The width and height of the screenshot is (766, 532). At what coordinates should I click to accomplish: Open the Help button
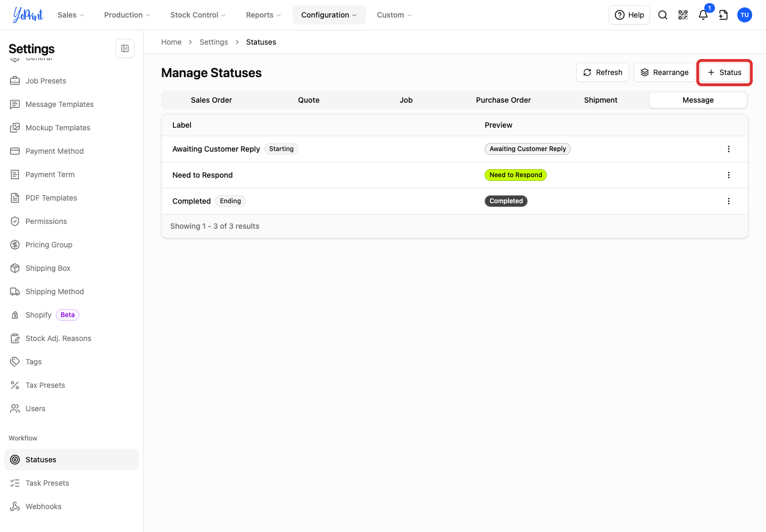629,15
